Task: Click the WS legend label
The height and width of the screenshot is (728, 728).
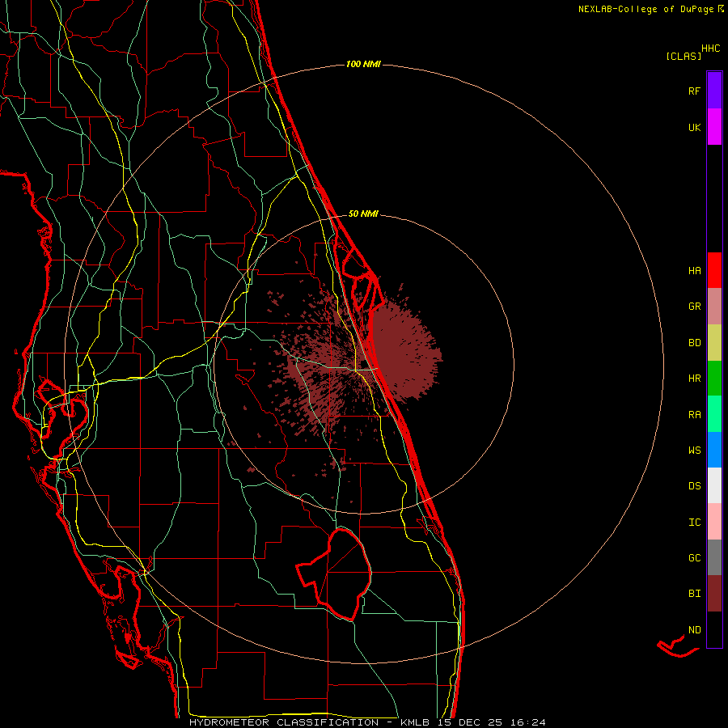Action: point(694,451)
